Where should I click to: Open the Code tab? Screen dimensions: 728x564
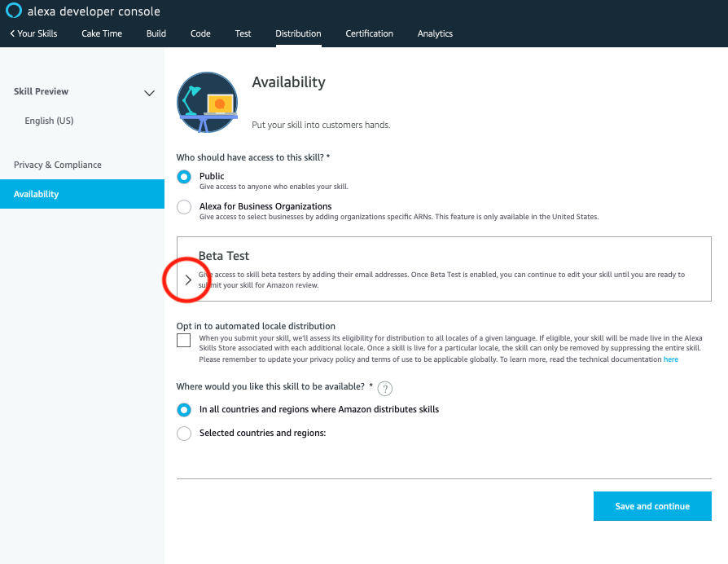pyautogui.click(x=200, y=33)
